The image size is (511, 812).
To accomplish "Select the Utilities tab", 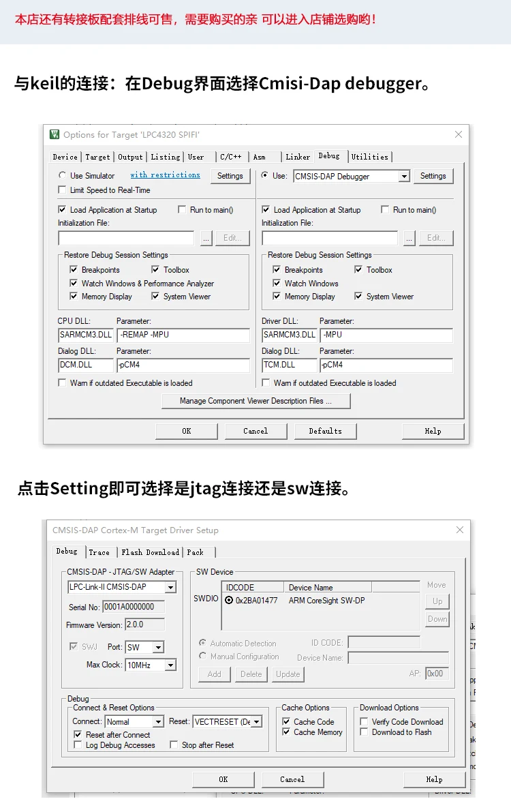I will click(x=370, y=157).
